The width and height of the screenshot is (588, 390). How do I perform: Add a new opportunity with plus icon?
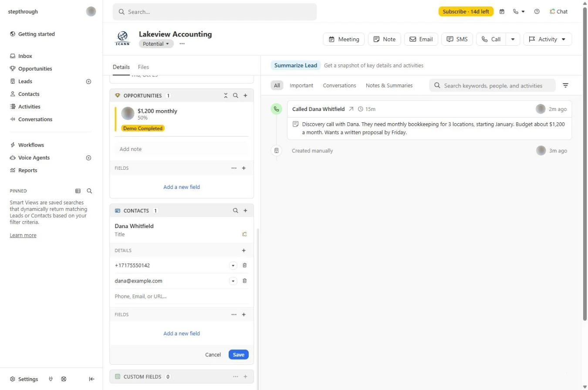pyautogui.click(x=245, y=95)
